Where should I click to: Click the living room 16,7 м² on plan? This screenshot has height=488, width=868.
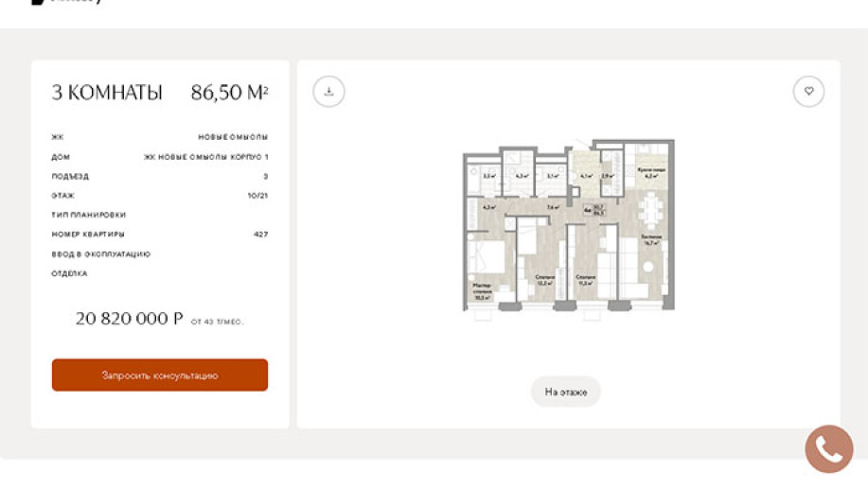pyautogui.click(x=649, y=241)
